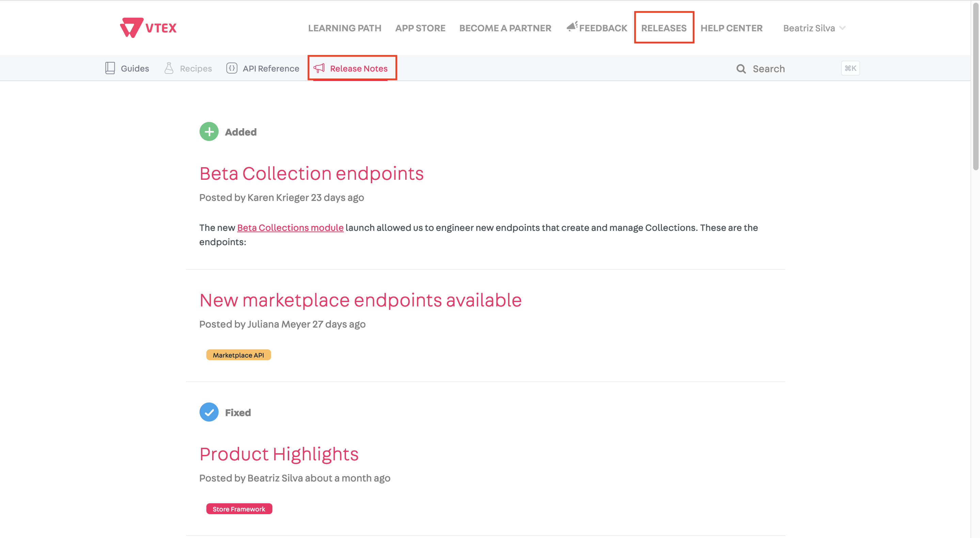Open the Beta Collections module link

[x=290, y=227]
